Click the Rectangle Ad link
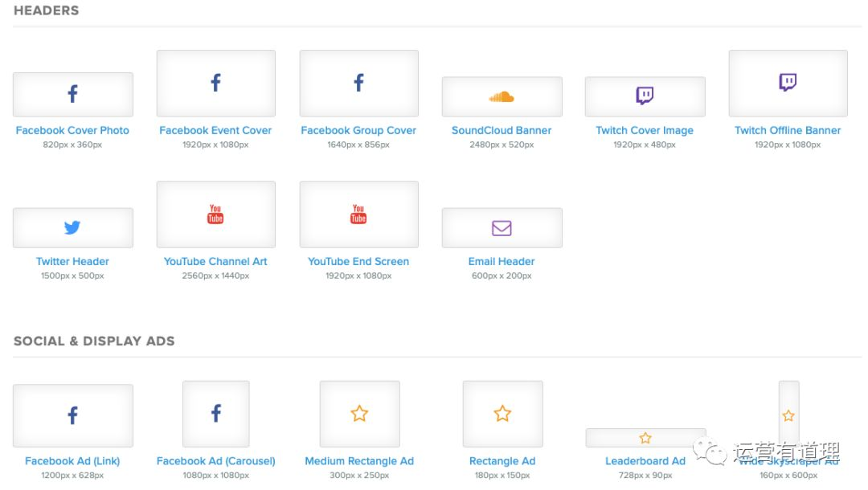The height and width of the screenshot is (490, 868). [x=502, y=461]
